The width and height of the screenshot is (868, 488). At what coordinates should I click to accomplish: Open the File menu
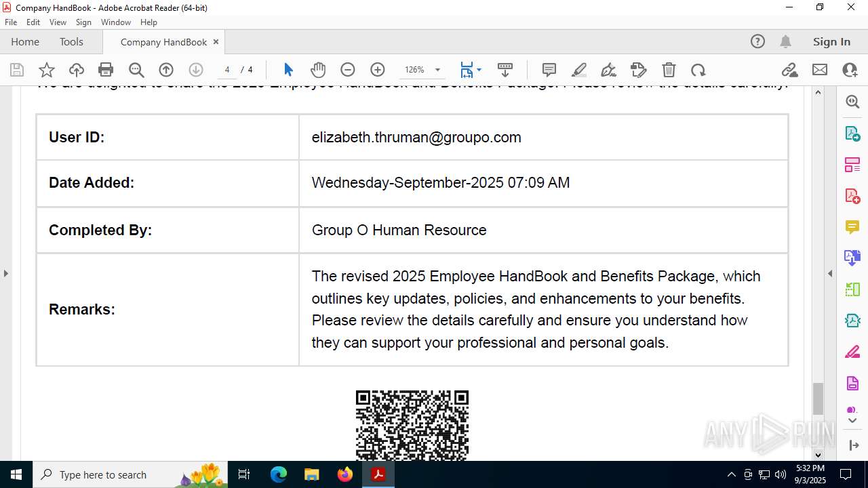coord(11,22)
